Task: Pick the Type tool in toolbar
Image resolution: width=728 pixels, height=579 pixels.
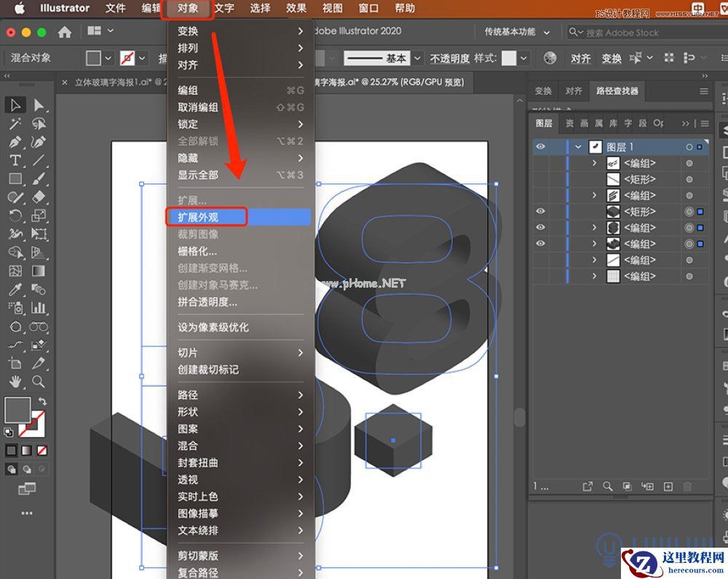Action: (x=15, y=160)
